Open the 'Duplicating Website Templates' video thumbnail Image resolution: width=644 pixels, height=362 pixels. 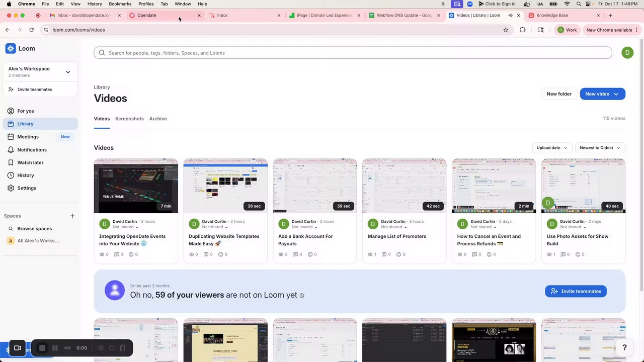[x=225, y=186]
